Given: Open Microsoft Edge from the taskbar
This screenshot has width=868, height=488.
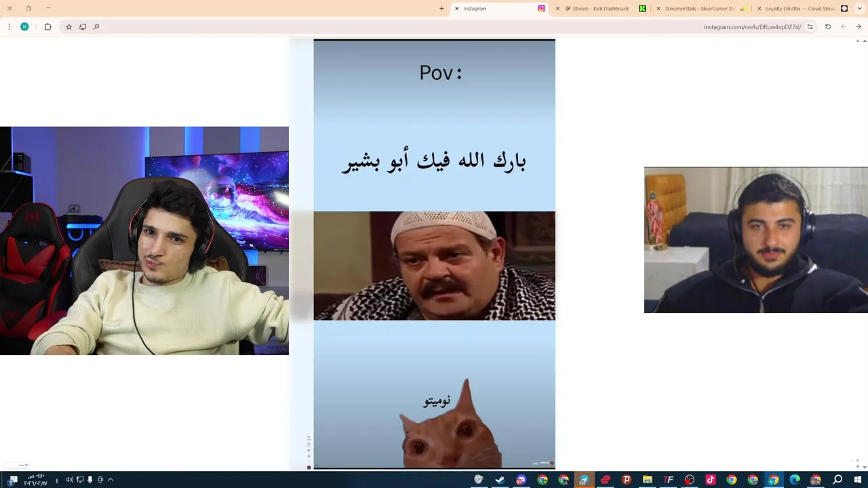Looking at the screenshot, I should pyautogui.click(x=795, y=480).
